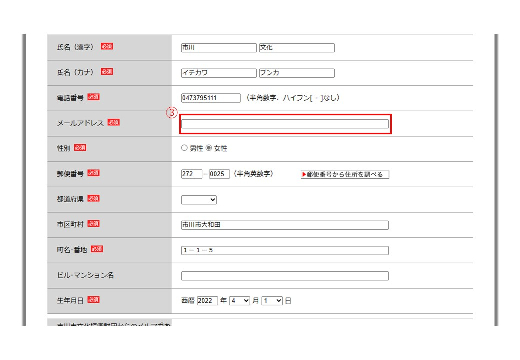The width and height of the screenshot is (520, 360).
Task: Click the second postal code field 0025
Action: (219, 174)
